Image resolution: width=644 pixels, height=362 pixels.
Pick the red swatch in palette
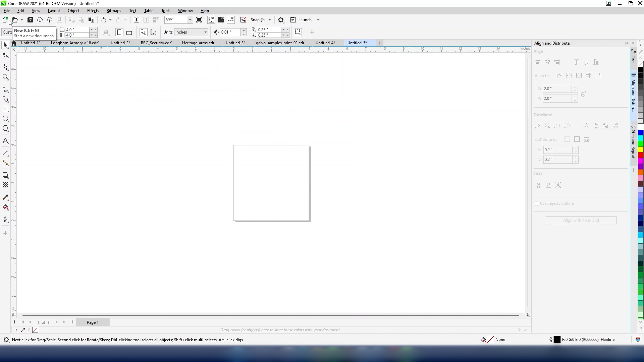tap(640, 155)
